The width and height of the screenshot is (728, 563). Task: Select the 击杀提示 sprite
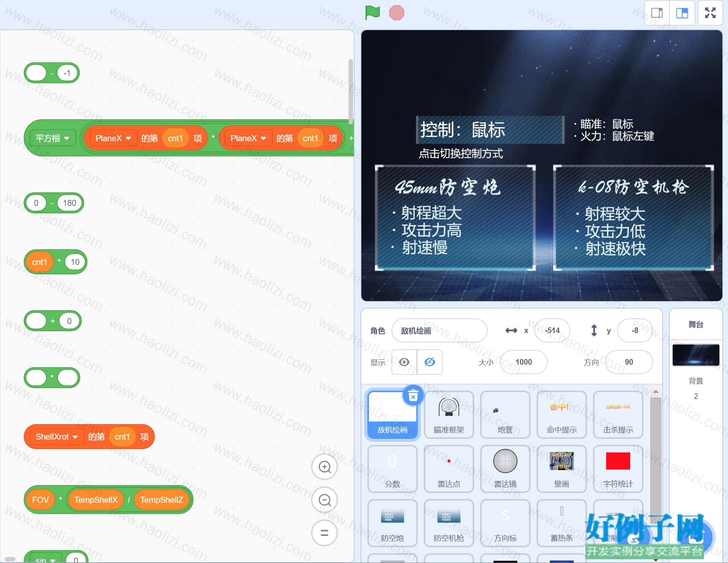pyautogui.click(x=618, y=415)
